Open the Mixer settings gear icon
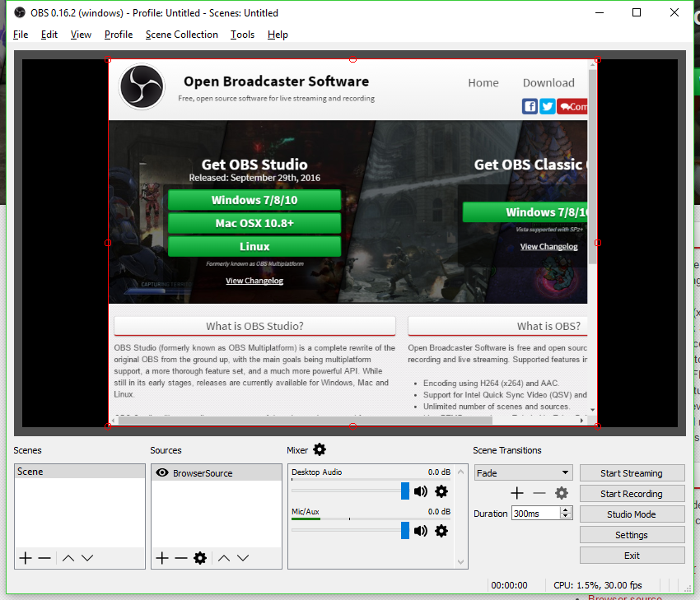 click(320, 449)
